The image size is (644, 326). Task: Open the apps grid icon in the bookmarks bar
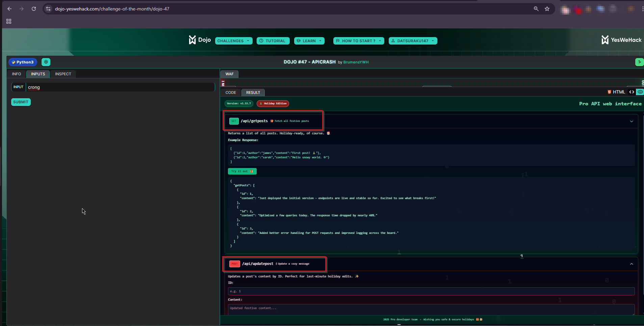9,21
